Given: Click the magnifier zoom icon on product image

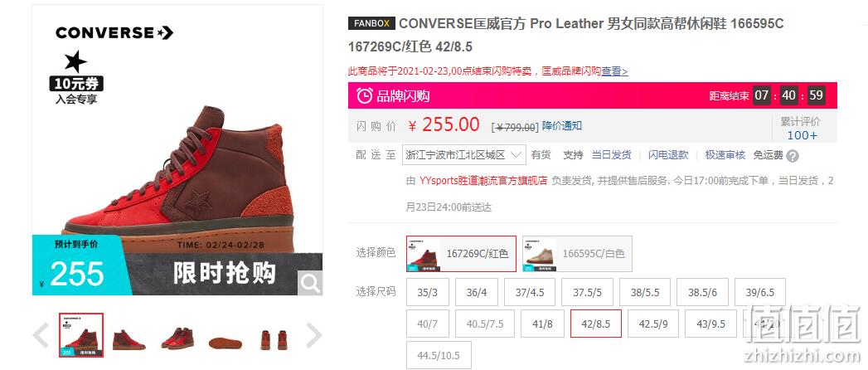Looking at the screenshot, I should (310, 283).
